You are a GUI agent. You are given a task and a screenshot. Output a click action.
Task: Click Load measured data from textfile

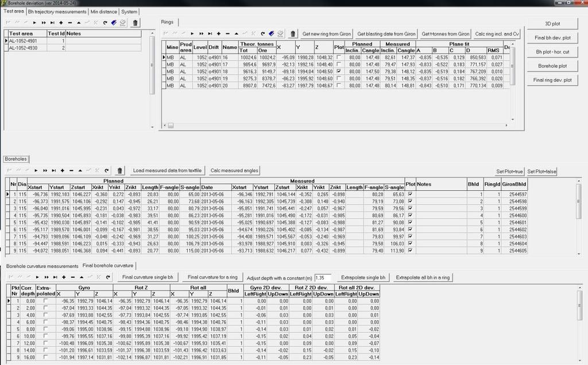pyautogui.click(x=167, y=171)
